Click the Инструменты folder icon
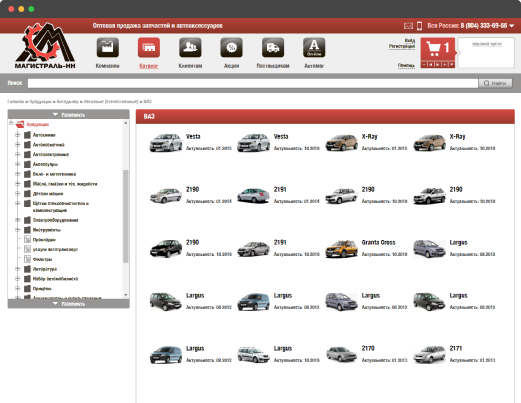 point(27,230)
